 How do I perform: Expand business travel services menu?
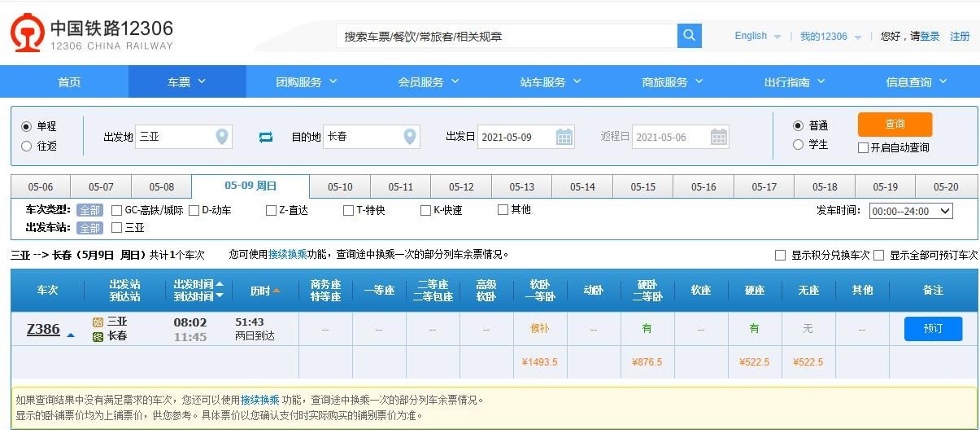[673, 81]
